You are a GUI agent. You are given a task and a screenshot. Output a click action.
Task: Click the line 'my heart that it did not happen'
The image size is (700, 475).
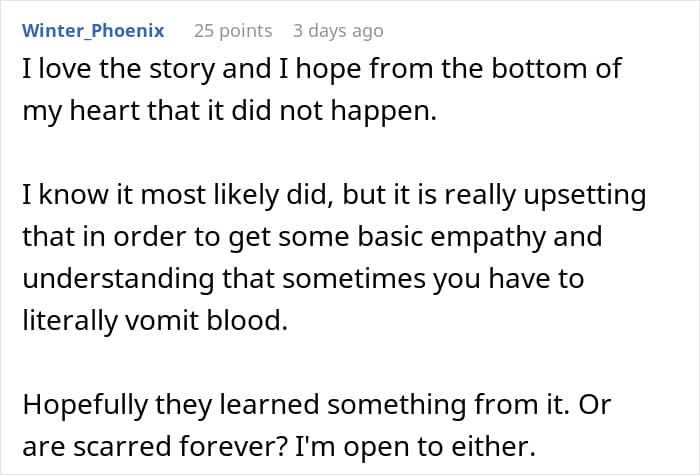click(x=230, y=111)
